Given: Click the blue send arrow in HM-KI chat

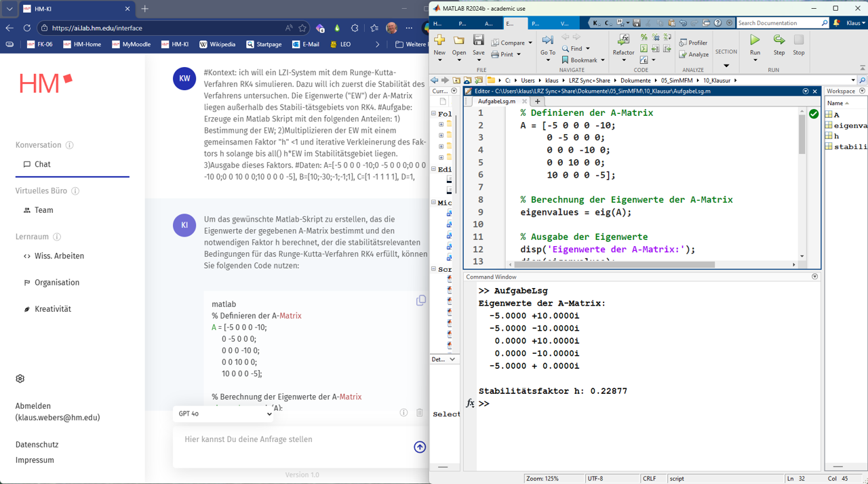Looking at the screenshot, I should [x=420, y=447].
